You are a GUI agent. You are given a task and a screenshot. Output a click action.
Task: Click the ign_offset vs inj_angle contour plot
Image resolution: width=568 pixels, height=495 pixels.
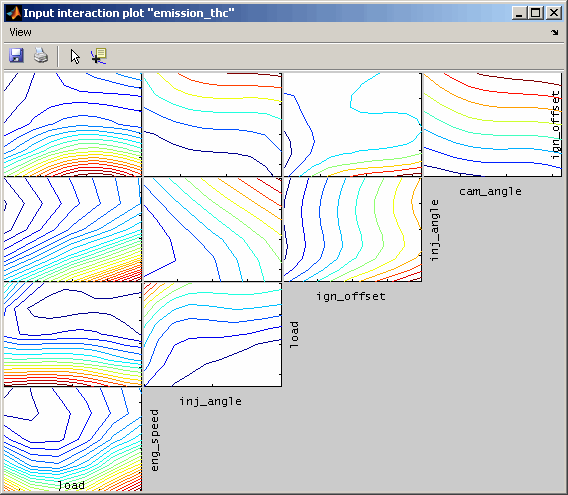353,229
